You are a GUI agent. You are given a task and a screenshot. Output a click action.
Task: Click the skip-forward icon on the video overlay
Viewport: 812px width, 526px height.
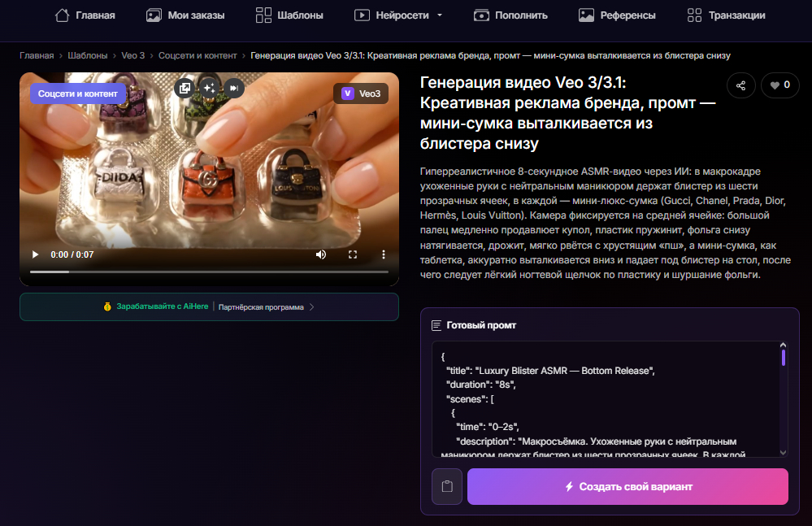[235, 89]
